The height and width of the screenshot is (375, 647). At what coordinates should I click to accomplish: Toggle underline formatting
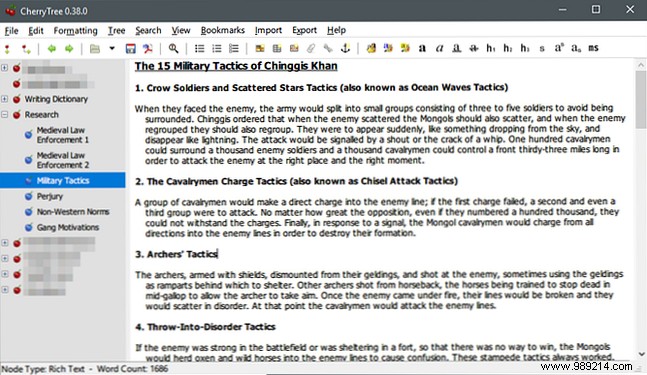point(456,48)
